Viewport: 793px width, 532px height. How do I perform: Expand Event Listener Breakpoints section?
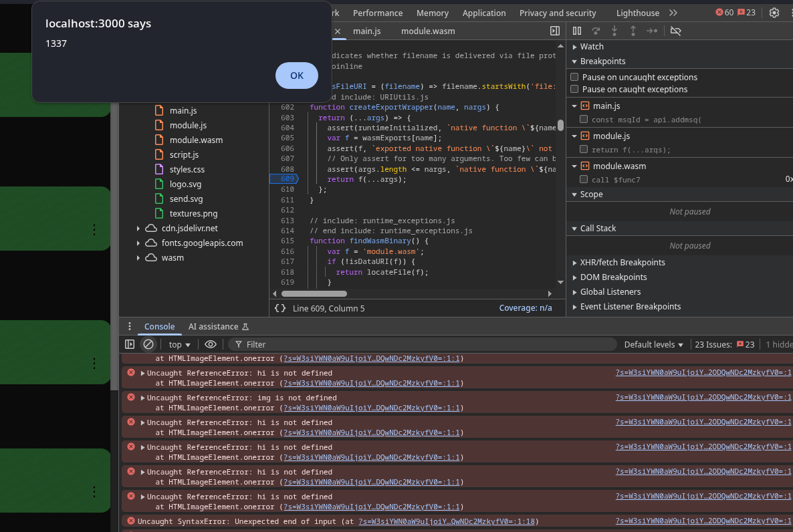coord(574,307)
